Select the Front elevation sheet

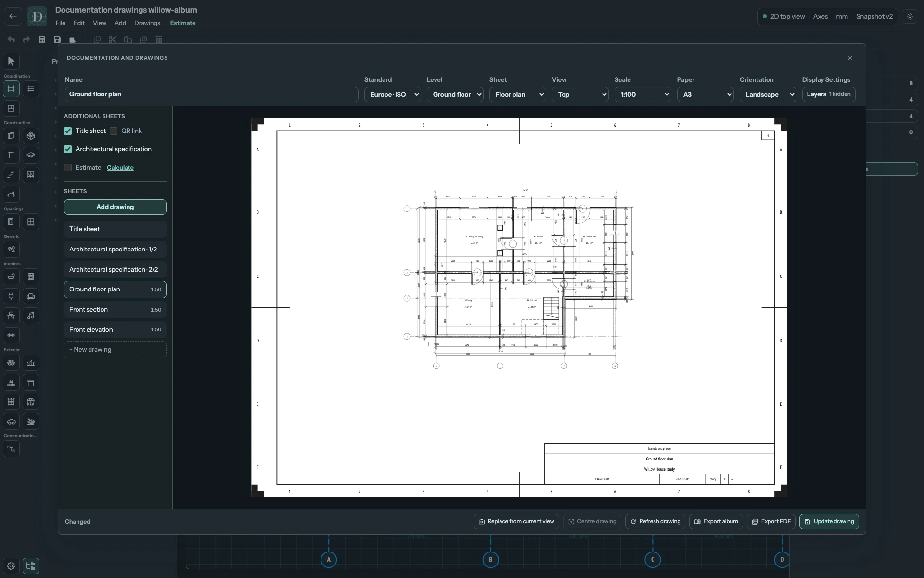115,330
